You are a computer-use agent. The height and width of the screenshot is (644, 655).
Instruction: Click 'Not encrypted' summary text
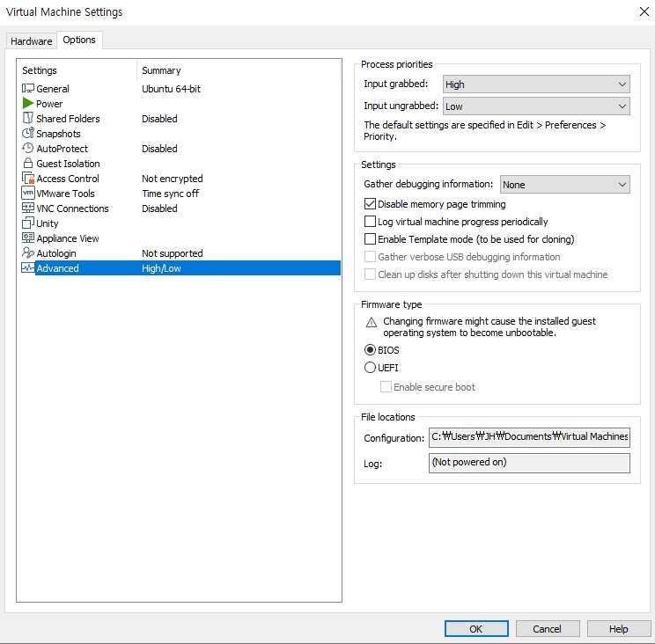tap(173, 179)
